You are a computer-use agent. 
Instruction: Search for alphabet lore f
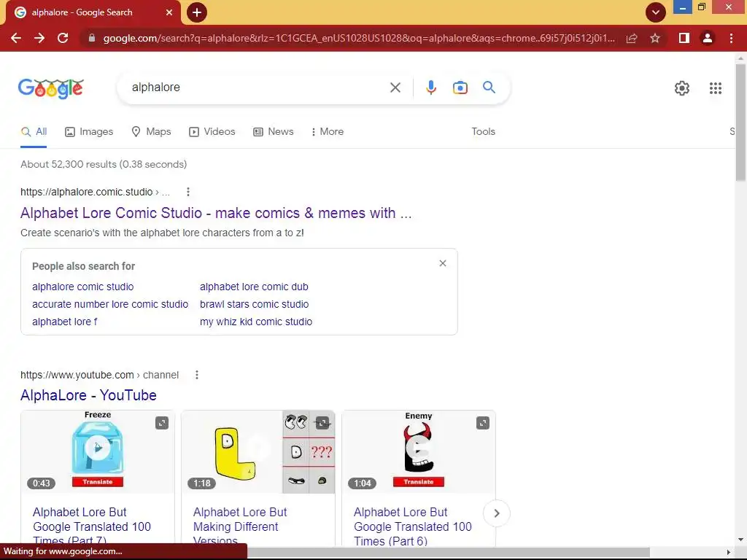(64, 322)
